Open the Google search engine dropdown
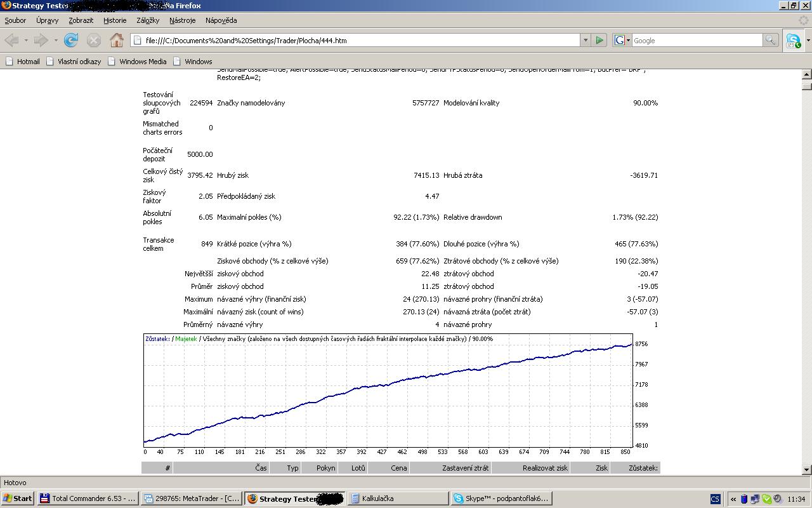812x508 pixels. tap(628, 41)
